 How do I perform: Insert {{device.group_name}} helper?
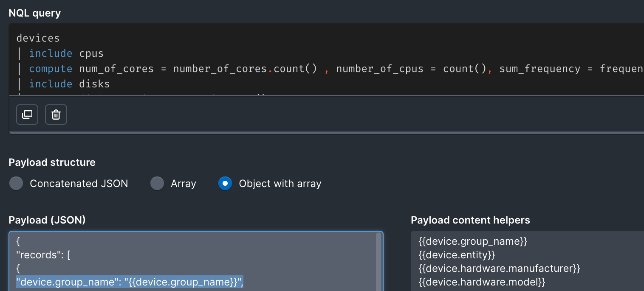[x=473, y=241]
